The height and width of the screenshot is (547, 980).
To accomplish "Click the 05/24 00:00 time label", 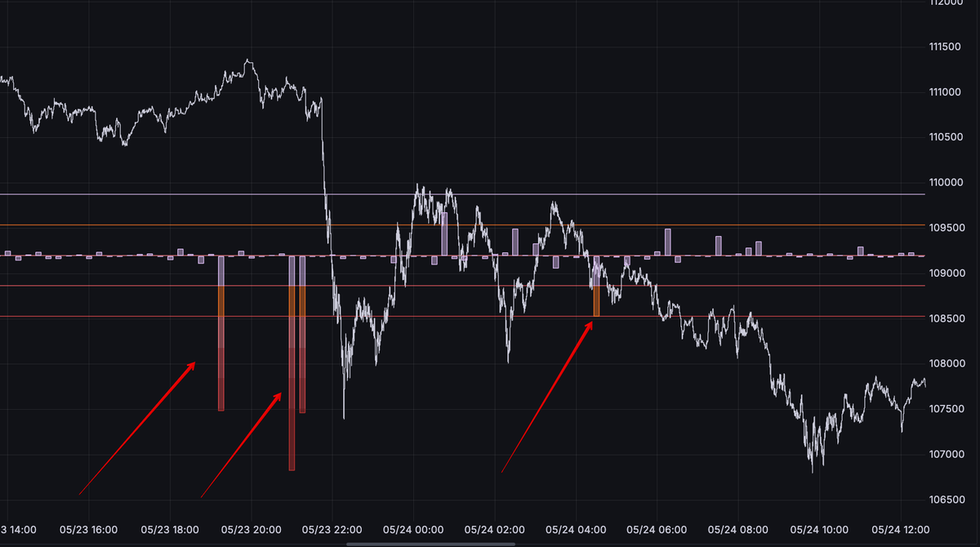I will pos(413,530).
